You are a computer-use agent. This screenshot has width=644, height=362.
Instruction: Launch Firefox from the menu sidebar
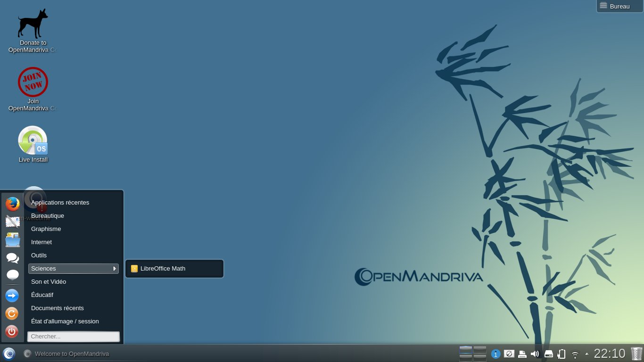coord(12,204)
